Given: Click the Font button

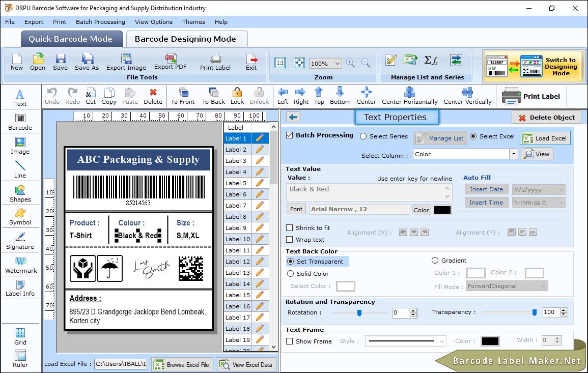Looking at the screenshot, I should tap(296, 209).
